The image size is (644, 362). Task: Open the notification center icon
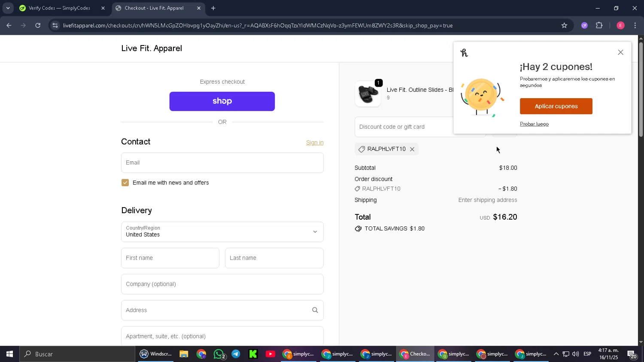[632, 354]
